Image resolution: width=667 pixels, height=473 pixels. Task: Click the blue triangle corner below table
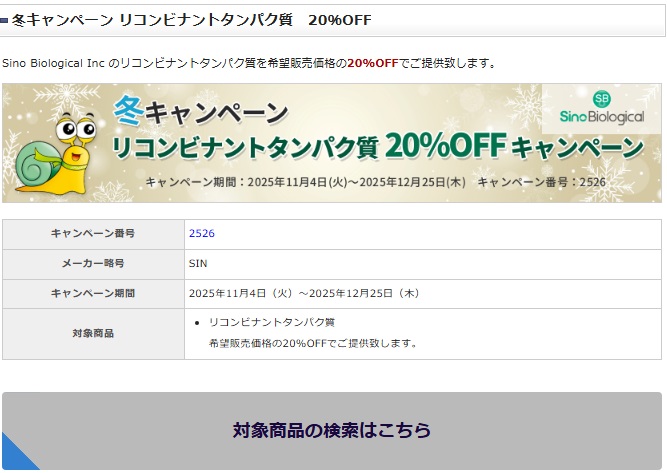point(18,455)
